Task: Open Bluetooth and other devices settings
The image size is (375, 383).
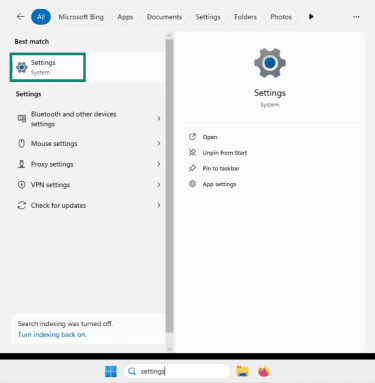Action: [x=88, y=119]
